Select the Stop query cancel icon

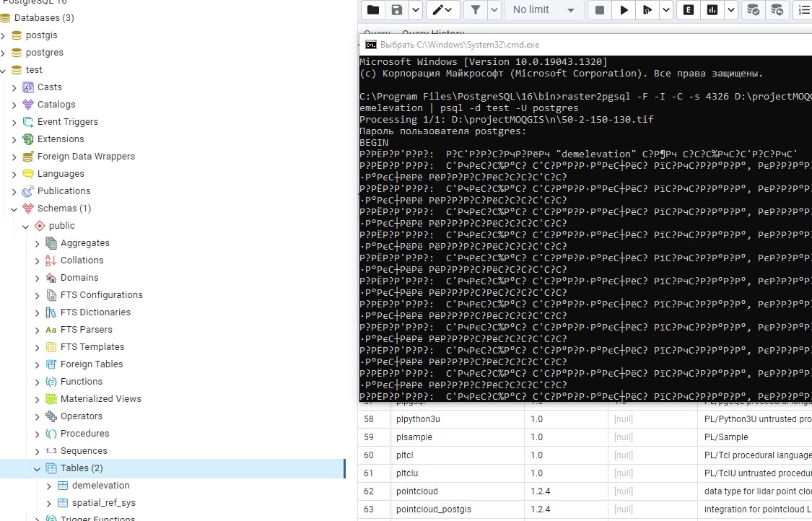599,10
